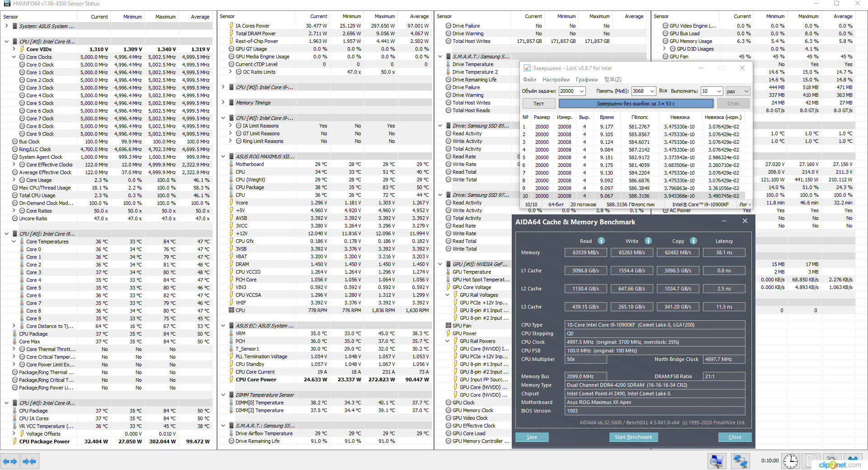
Task: Expand the Core Effective Clocks group
Action: coord(14,165)
